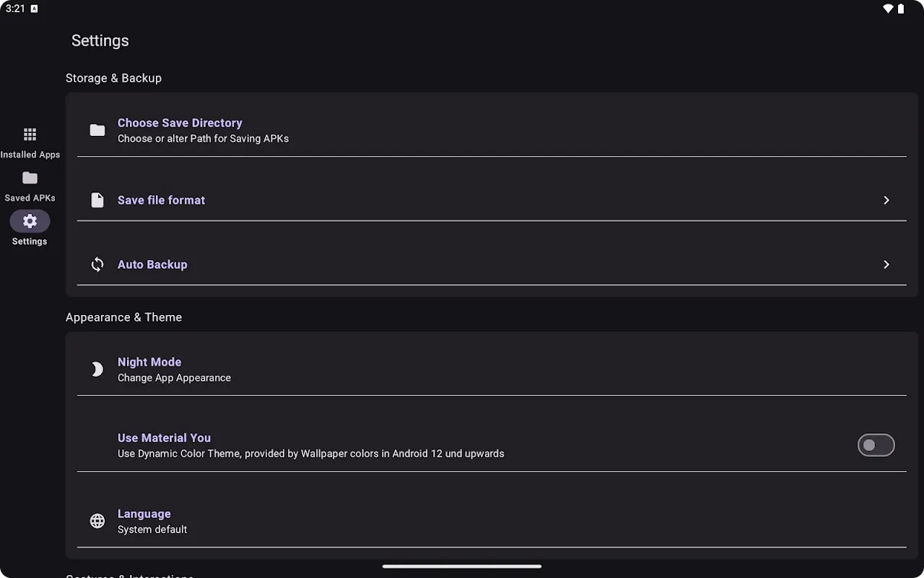Switch to the Installed Apps tab label
The height and width of the screenshot is (578, 924).
(30, 155)
